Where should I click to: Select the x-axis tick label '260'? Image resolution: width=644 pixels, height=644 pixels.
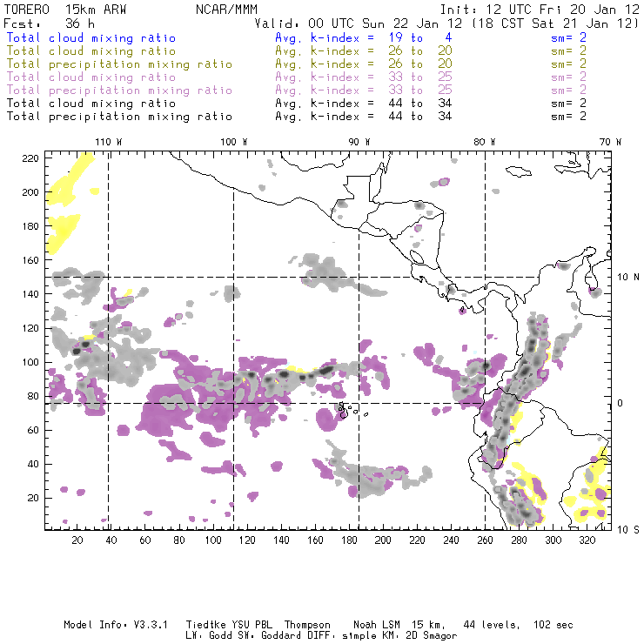tap(485, 540)
